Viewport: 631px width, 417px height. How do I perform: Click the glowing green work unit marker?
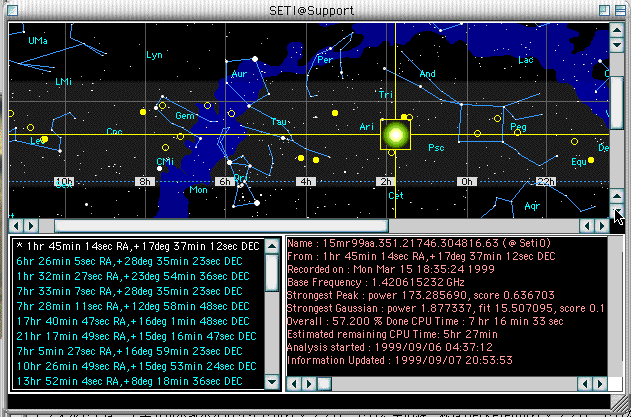point(395,135)
